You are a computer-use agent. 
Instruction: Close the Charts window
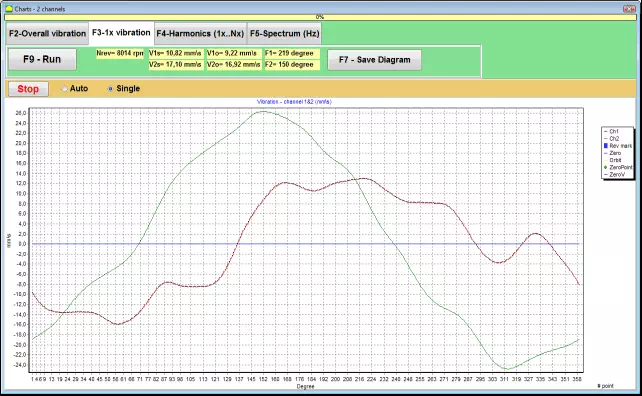coord(629,9)
